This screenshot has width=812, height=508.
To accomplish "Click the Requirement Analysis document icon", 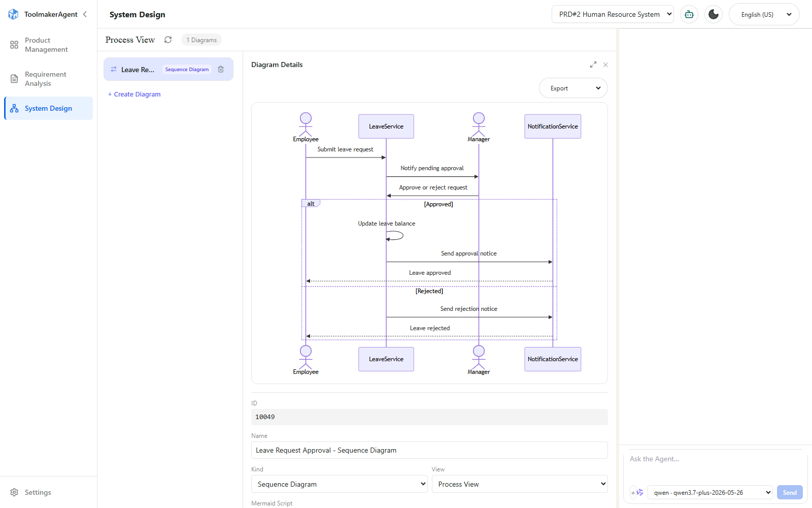I will (14, 79).
